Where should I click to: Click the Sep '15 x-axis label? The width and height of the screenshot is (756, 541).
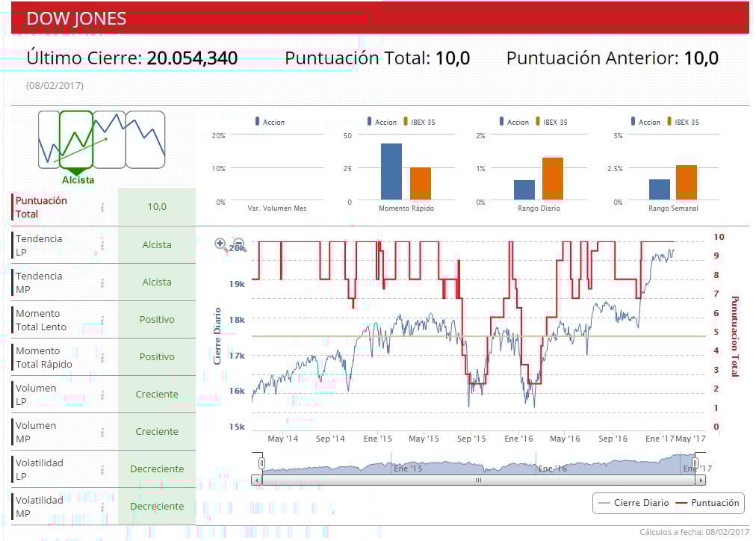pos(471,439)
